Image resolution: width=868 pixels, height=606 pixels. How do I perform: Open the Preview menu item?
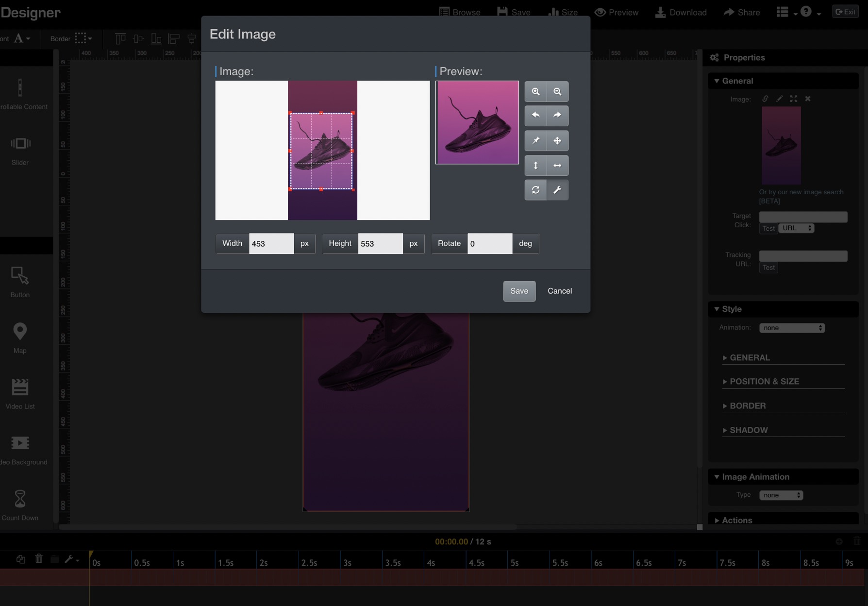tap(617, 13)
